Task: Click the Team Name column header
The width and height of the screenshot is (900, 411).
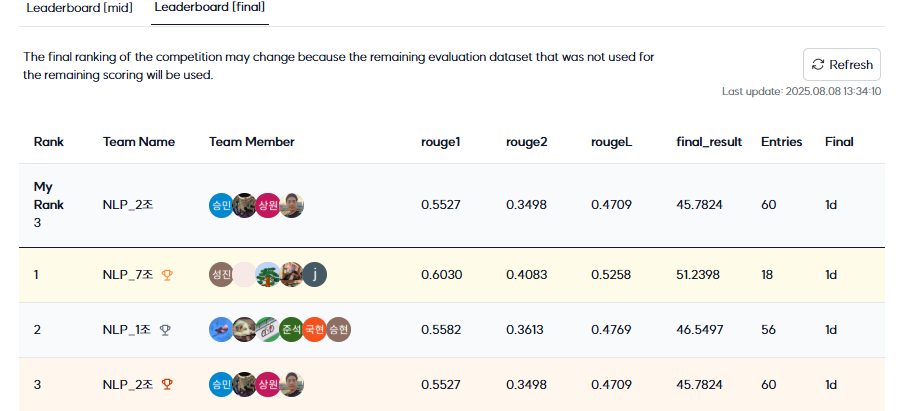Action: (139, 142)
